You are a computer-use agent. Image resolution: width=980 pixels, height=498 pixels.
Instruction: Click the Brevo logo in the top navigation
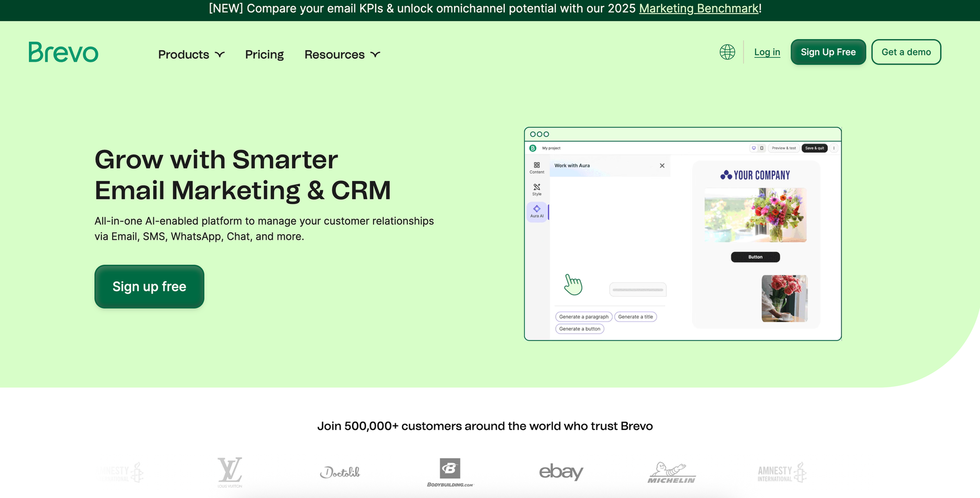click(63, 52)
